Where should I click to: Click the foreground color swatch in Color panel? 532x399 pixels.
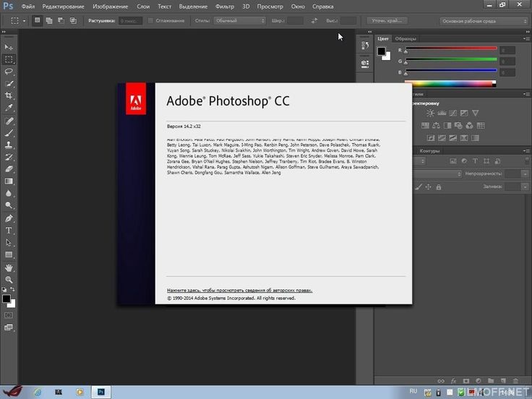[382, 51]
